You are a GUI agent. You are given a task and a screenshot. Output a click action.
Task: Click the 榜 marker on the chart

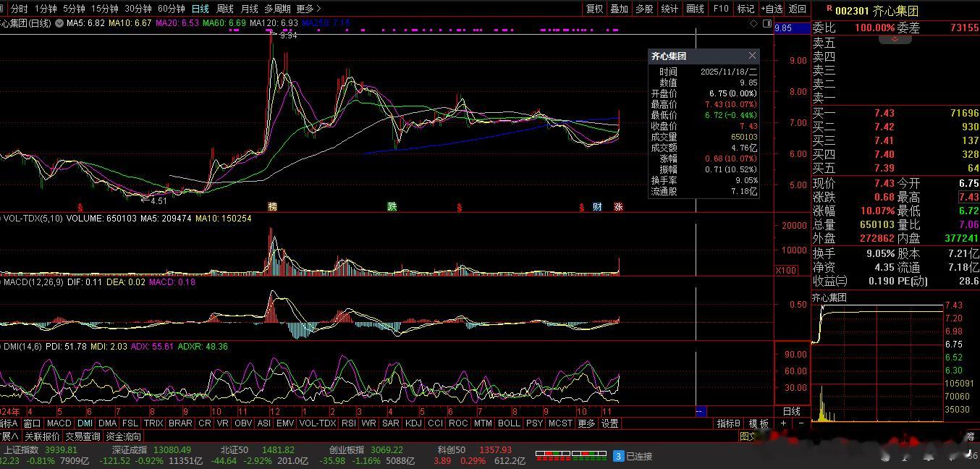[x=272, y=207]
